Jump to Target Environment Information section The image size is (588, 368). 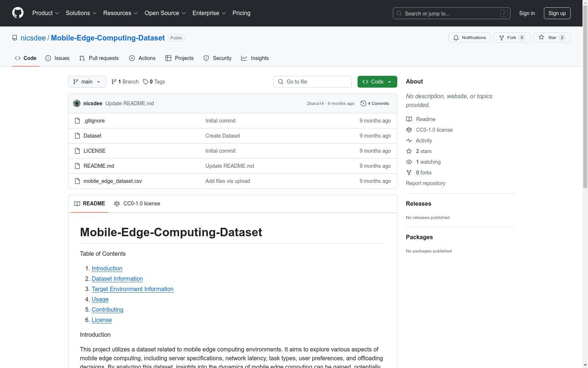[133, 289]
